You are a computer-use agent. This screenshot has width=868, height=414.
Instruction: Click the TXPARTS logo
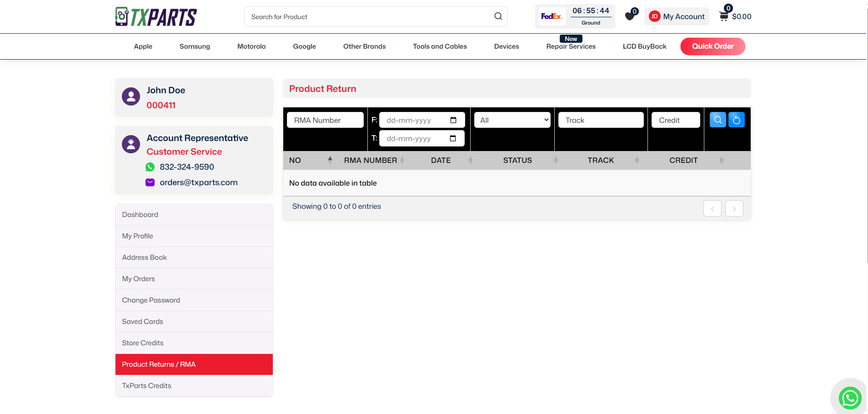[x=156, y=17]
